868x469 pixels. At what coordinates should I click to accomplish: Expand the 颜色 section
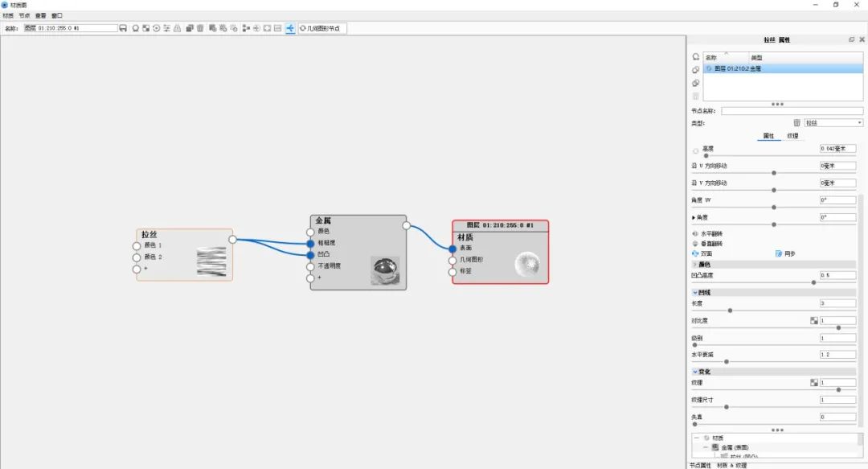(694, 265)
